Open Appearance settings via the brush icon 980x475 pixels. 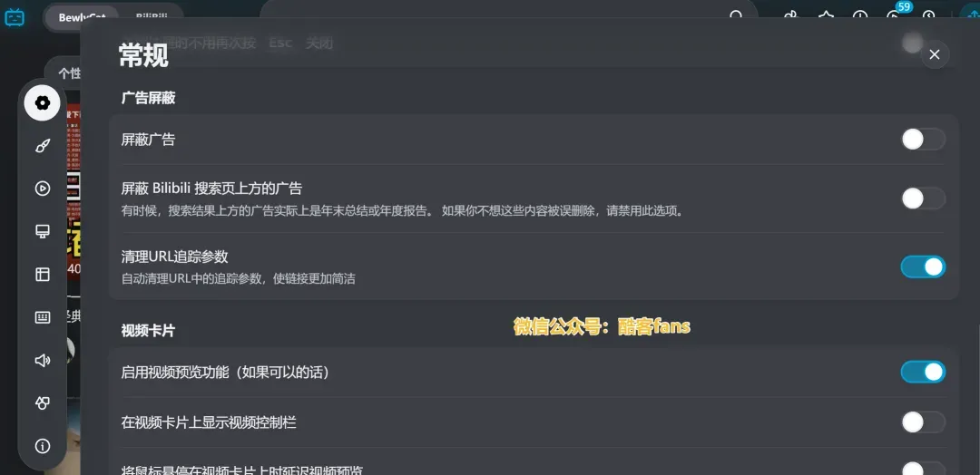pos(43,146)
